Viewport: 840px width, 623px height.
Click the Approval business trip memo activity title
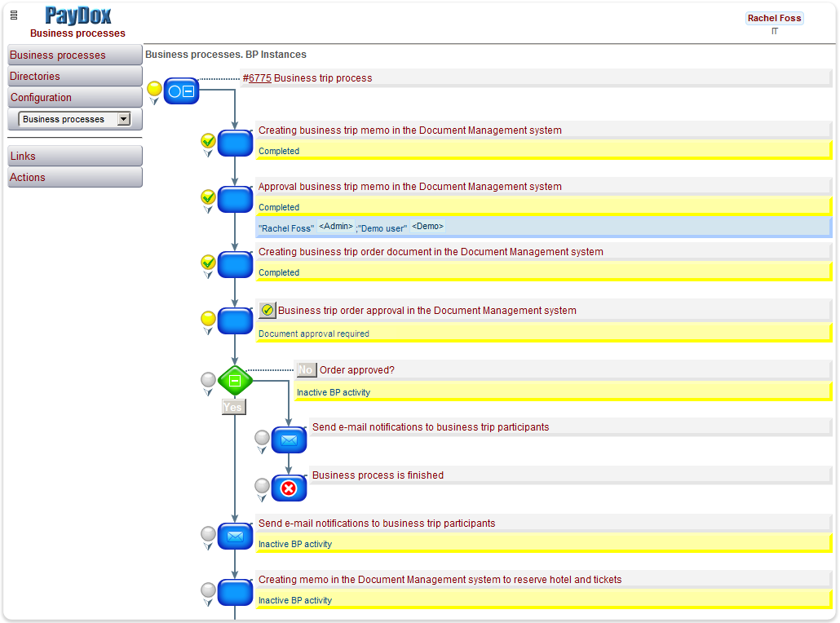[x=410, y=187]
